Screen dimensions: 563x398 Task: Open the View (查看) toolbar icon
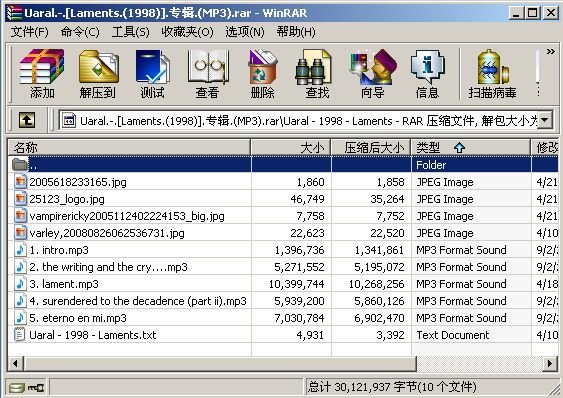pos(208,67)
